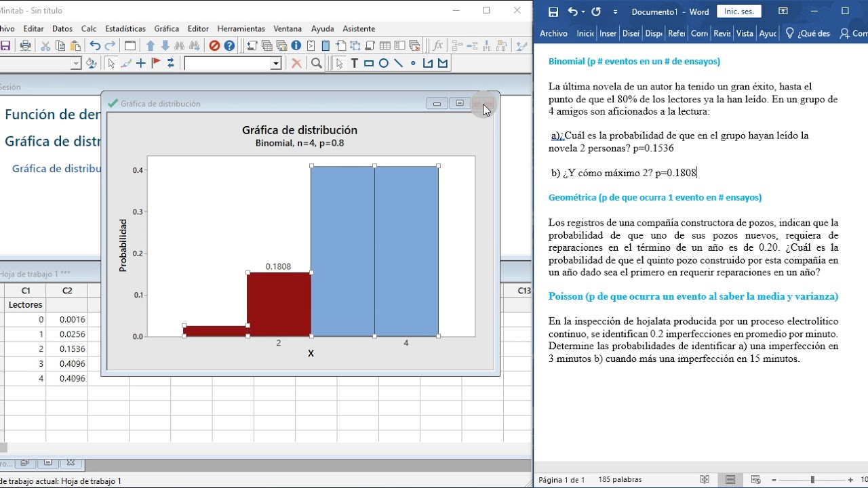Image resolution: width=868 pixels, height=488 pixels.
Task: Click the Word zoom slider
Action: tap(812, 480)
